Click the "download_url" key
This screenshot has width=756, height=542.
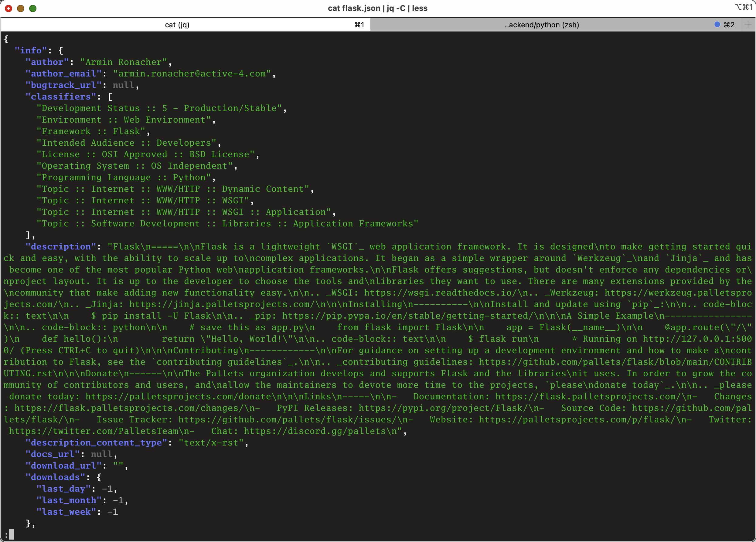point(63,466)
